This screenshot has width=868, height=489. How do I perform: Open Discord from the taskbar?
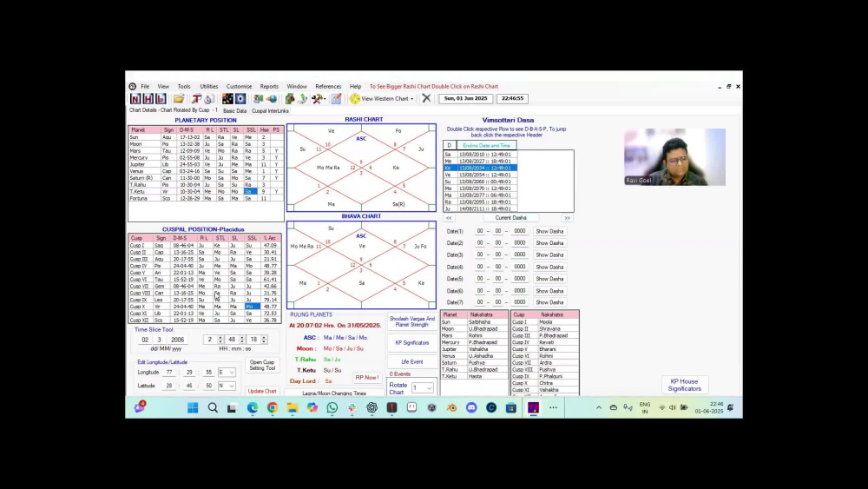pyautogui.click(x=471, y=407)
